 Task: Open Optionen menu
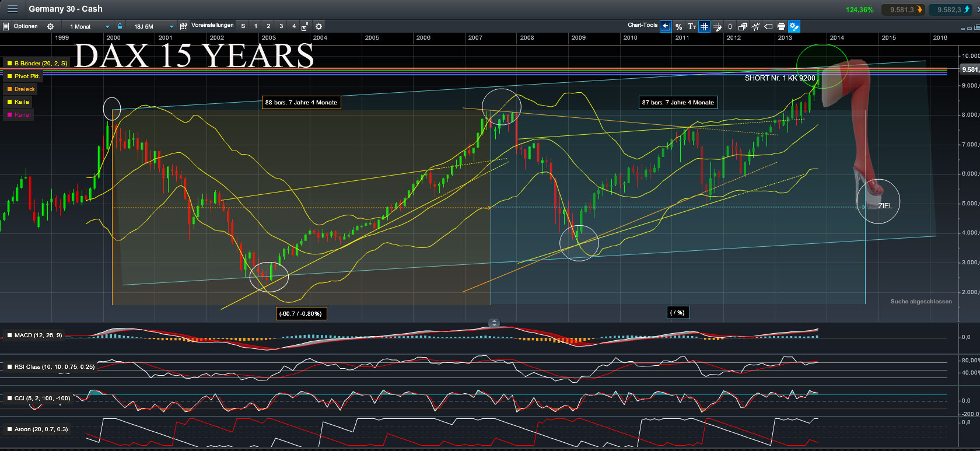tap(26, 26)
